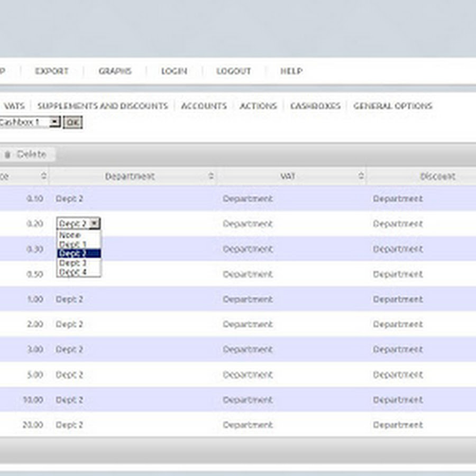Click LOGOUT in the top menu
Image resolution: width=476 pixels, height=476 pixels.
[x=233, y=71]
